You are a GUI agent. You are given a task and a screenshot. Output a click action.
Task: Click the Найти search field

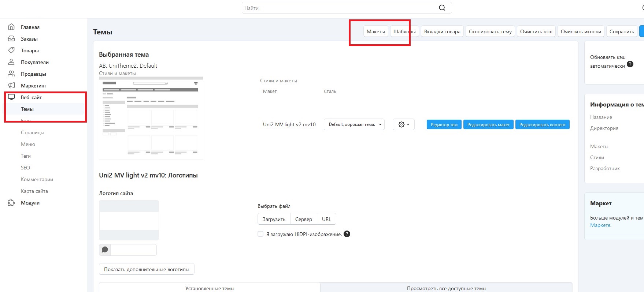click(x=347, y=8)
